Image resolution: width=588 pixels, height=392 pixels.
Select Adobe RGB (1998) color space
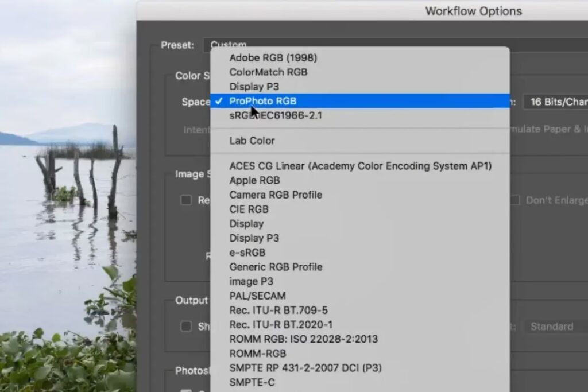pos(273,57)
